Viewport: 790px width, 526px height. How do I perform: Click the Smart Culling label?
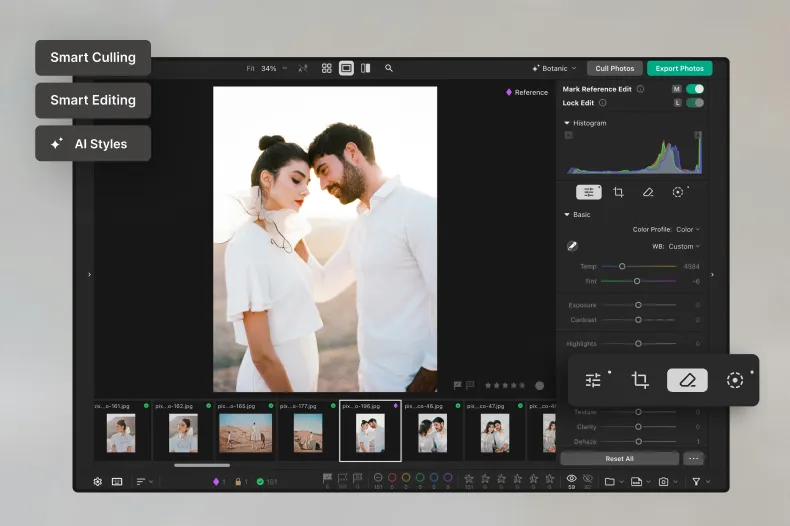93,57
